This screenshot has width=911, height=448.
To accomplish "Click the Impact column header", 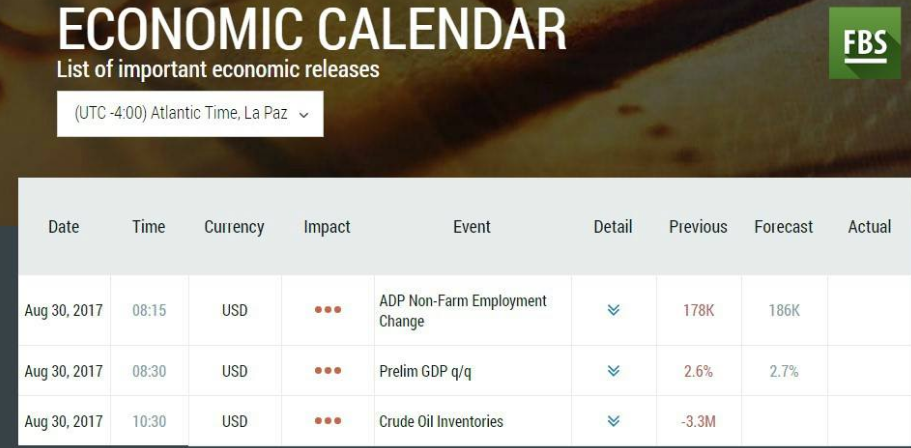I will [327, 227].
